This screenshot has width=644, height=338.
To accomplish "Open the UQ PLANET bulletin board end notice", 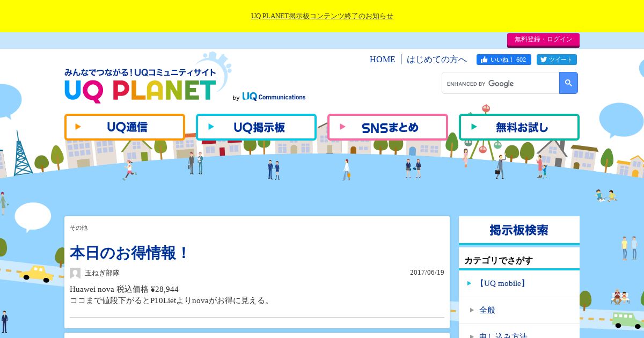I will tap(322, 16).
